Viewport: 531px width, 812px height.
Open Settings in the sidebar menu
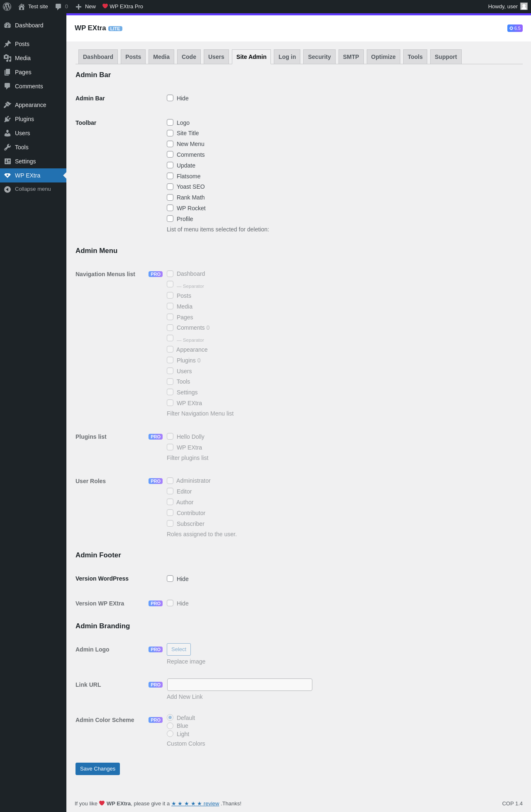click(33, 161)
